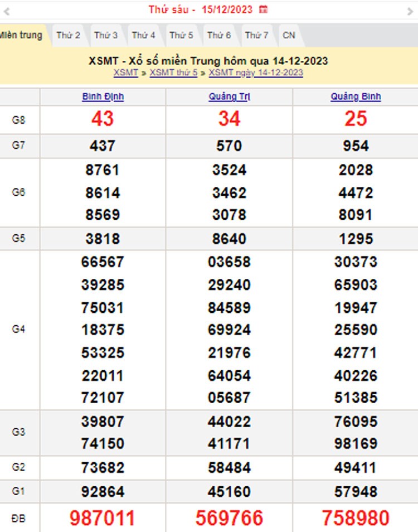Click Quảng Trị G8 result 34

(x=229, y=118)
